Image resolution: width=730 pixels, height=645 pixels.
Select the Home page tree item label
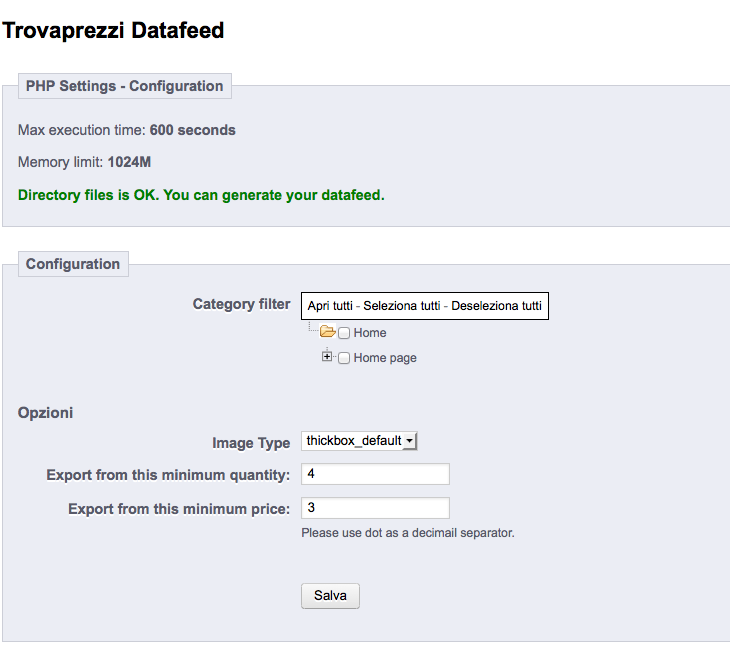385,358
